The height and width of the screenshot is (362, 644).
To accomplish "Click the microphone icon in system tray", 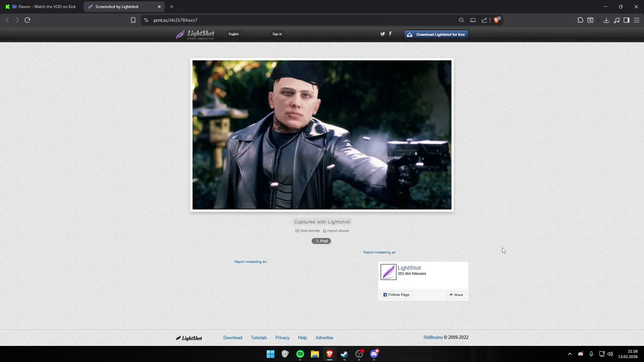I will click(591, 354).
